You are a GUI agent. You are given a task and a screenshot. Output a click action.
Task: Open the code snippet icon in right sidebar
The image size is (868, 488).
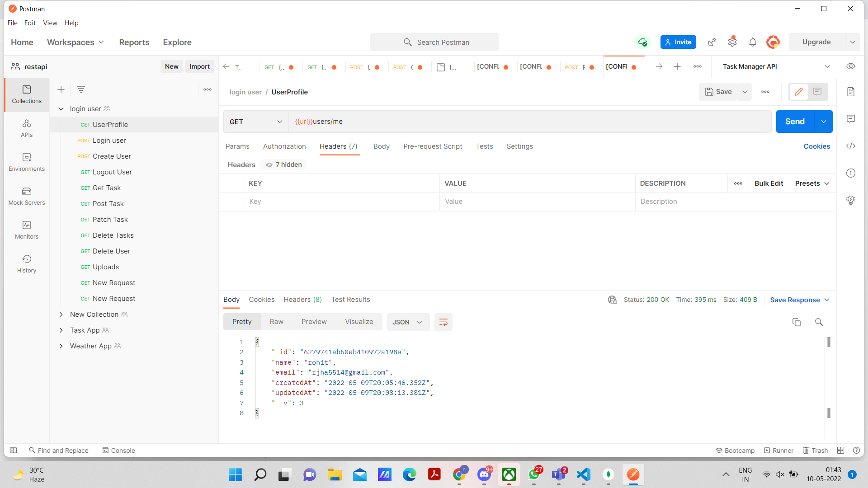[851, 146]
